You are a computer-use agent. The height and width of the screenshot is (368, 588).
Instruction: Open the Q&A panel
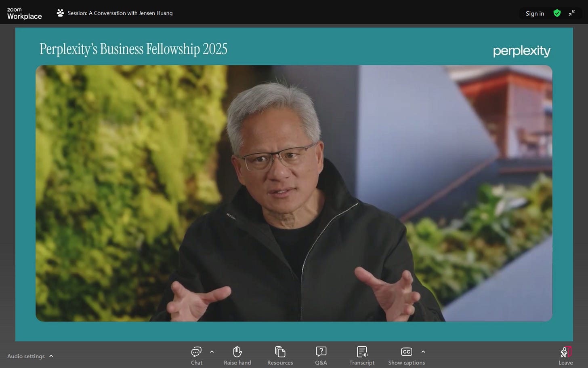click(321, 356)
